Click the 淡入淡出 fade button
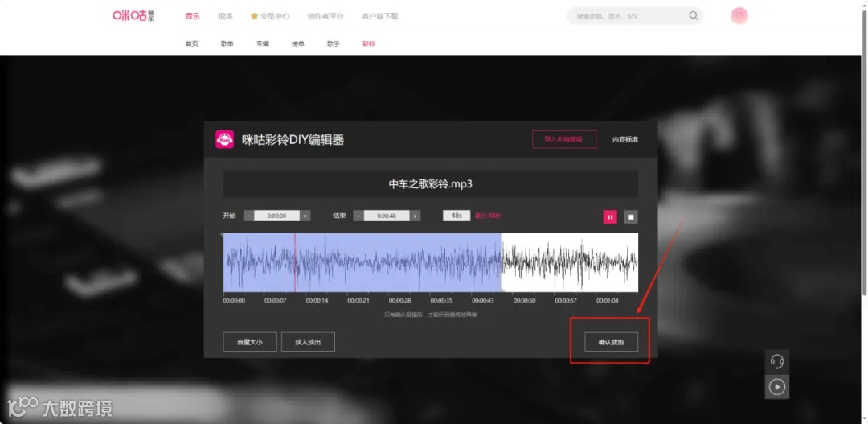 pos(308,342)
